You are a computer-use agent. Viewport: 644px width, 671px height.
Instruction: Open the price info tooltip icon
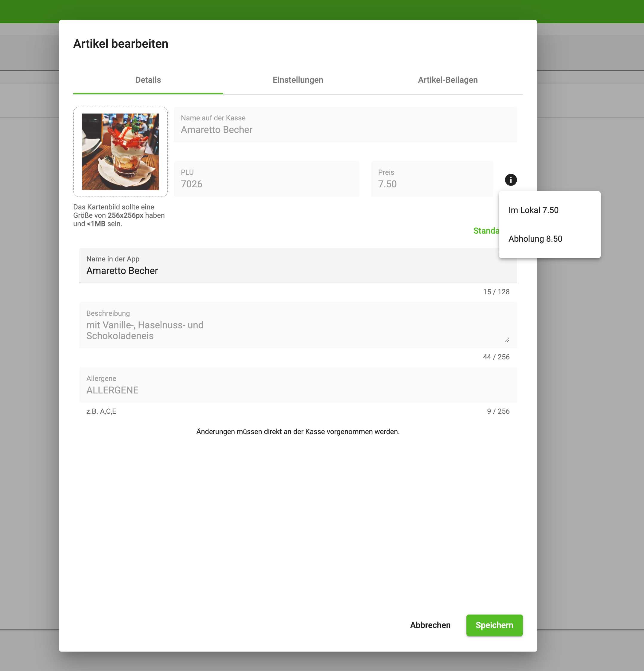click(511, 180)
